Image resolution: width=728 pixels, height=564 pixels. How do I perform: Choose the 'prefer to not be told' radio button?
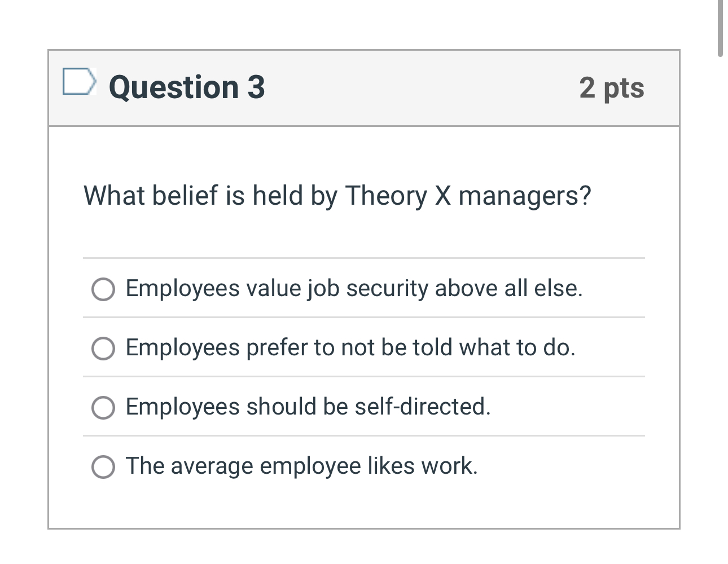103,349
